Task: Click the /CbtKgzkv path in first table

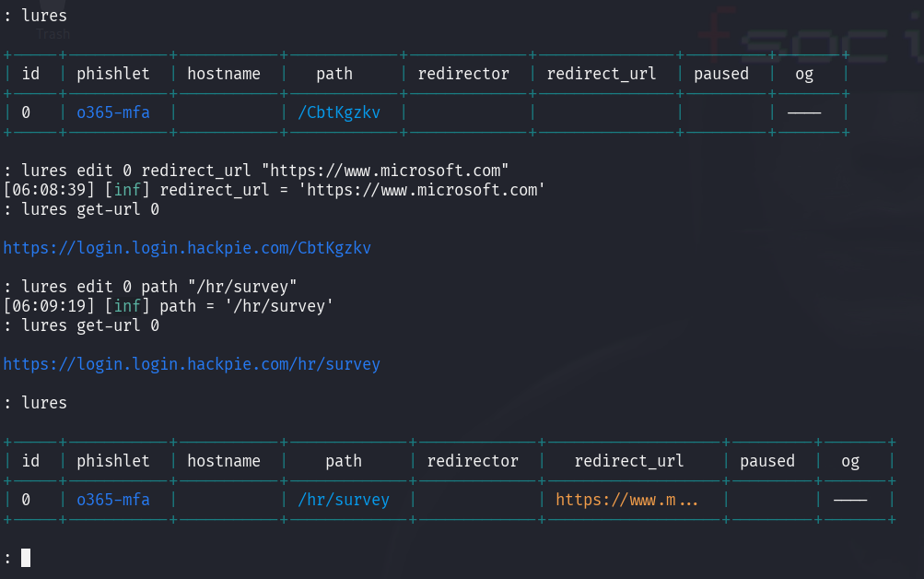Action: coord(339,112)
